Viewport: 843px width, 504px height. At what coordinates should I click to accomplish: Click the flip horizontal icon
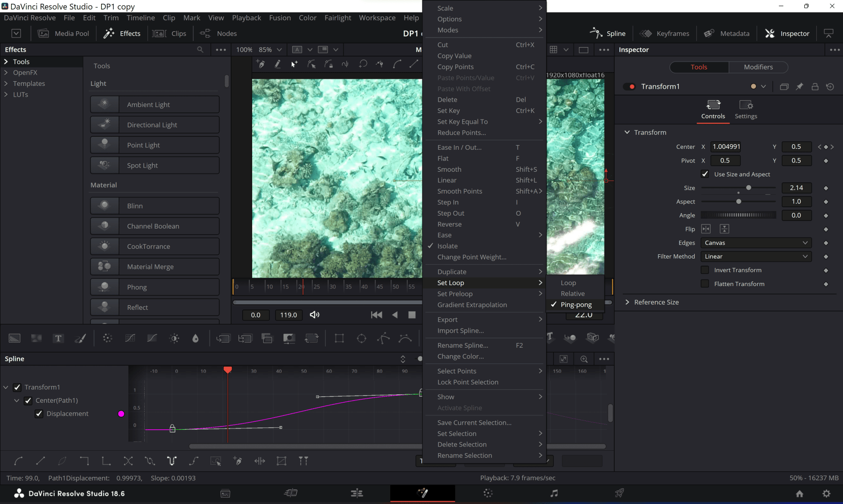[x=706, y=229]
